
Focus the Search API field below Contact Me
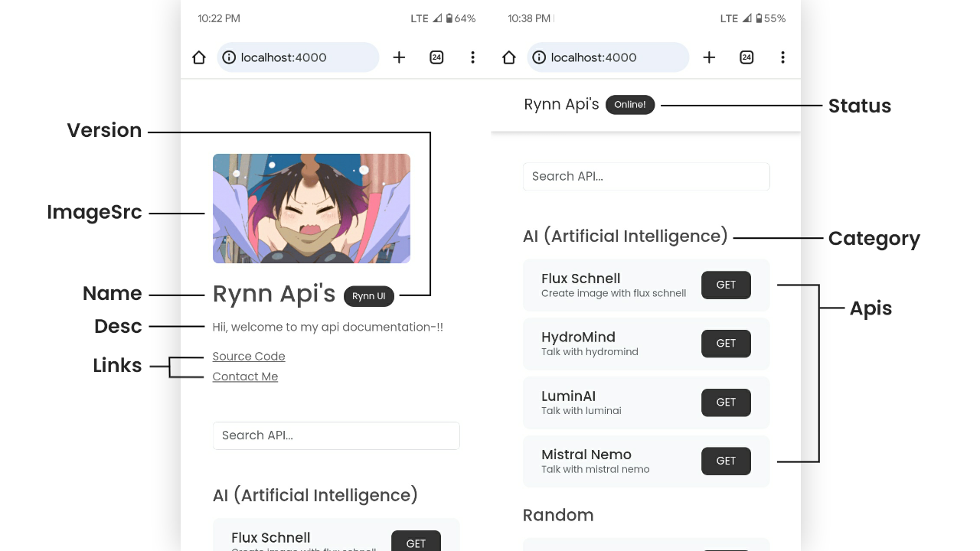336,435
